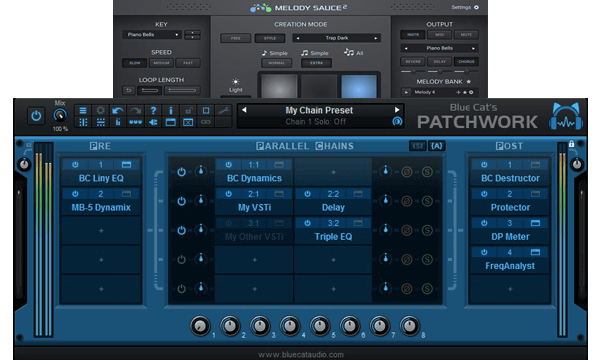Screen dimensions: 600x360
Task: Open the My Chain Preset name menu
Action: 319,110
